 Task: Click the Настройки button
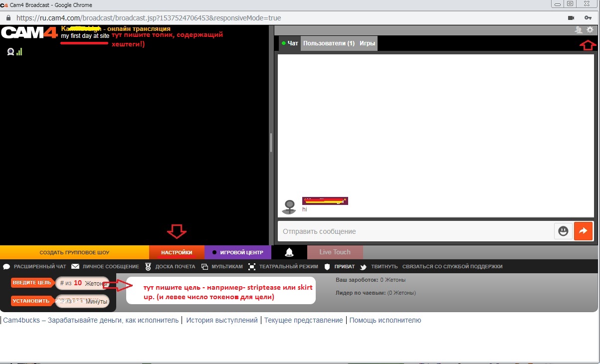click(177, 252)
